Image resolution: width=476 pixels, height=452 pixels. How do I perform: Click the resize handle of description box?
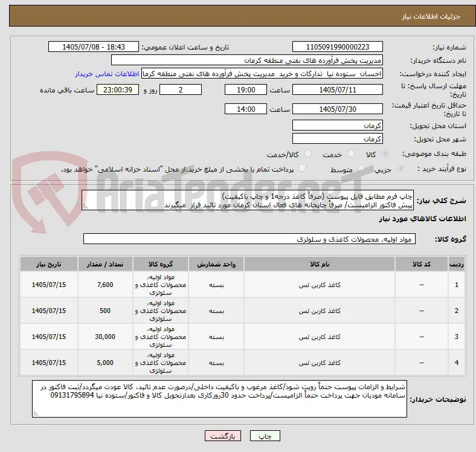pos(85,207)
